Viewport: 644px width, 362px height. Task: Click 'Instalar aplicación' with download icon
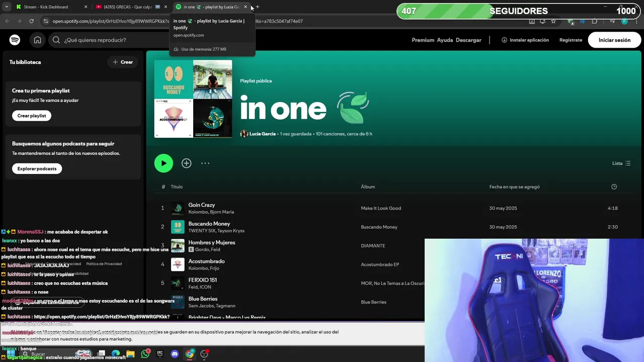pos(525,40)
